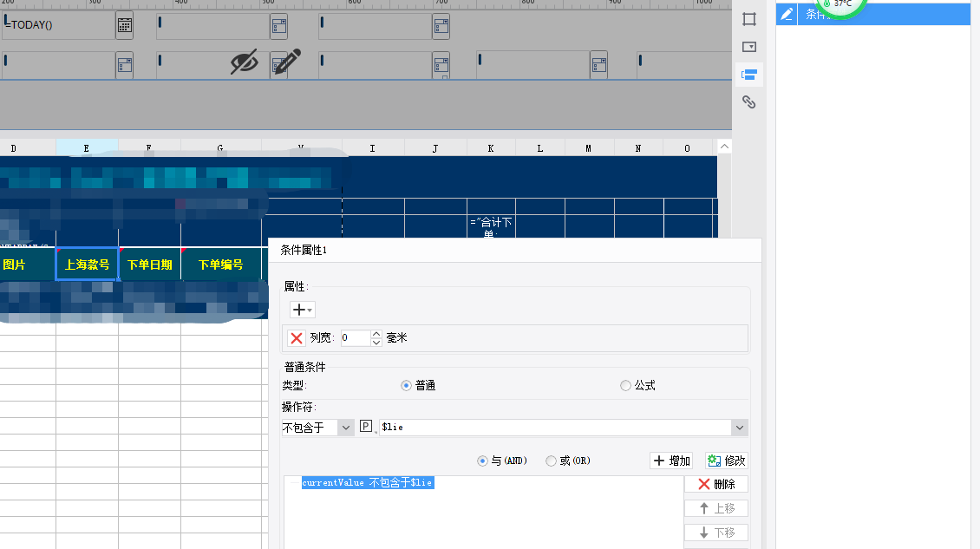Expand the $lie value dropdown arrow

(740, 428)
